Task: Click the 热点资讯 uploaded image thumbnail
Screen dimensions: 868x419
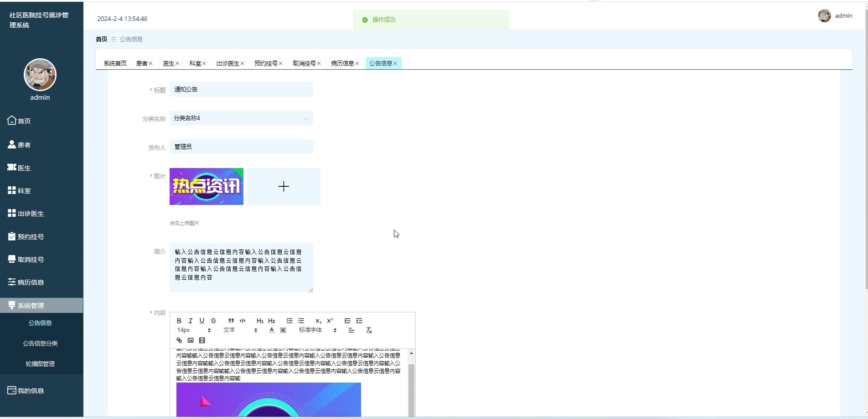Action: 207,186
